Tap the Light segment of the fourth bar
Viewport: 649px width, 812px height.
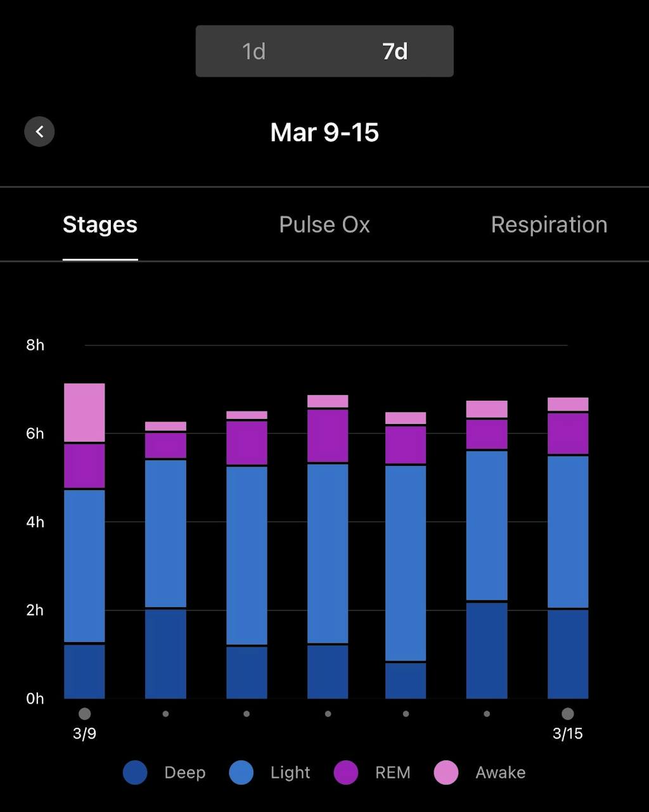328,553
